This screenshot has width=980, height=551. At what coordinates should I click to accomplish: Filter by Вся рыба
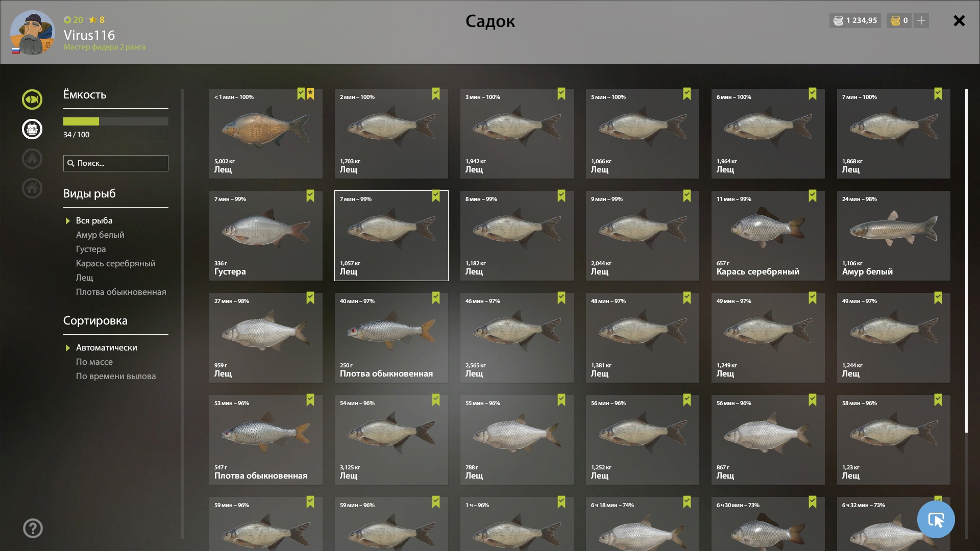click(x=94, y=220)
